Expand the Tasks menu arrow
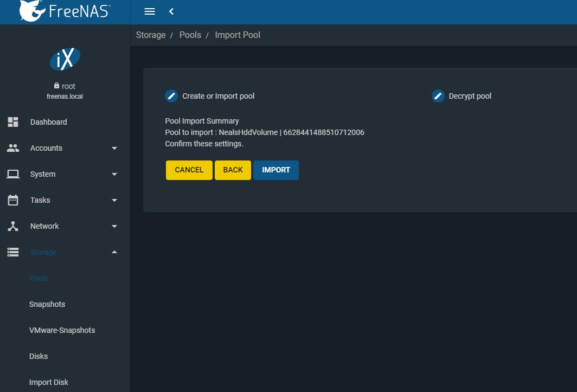This screenshot has height=392, width=577. (x=114, y=200)
